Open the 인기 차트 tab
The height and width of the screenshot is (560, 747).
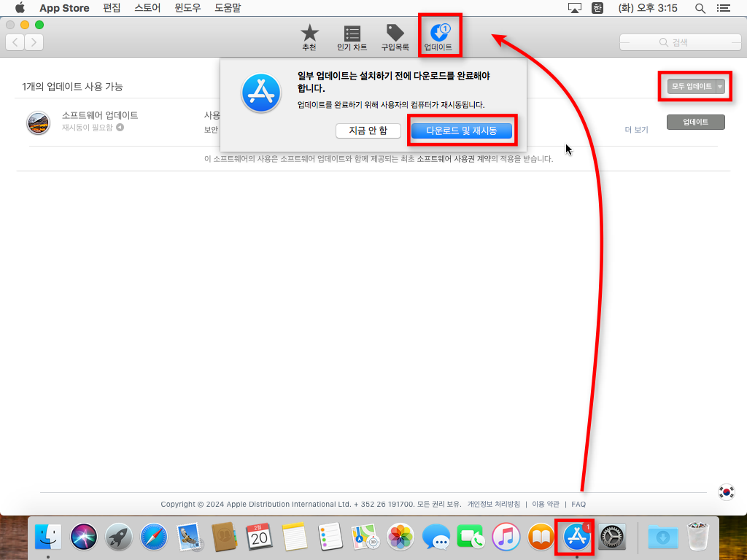point(352,38)
